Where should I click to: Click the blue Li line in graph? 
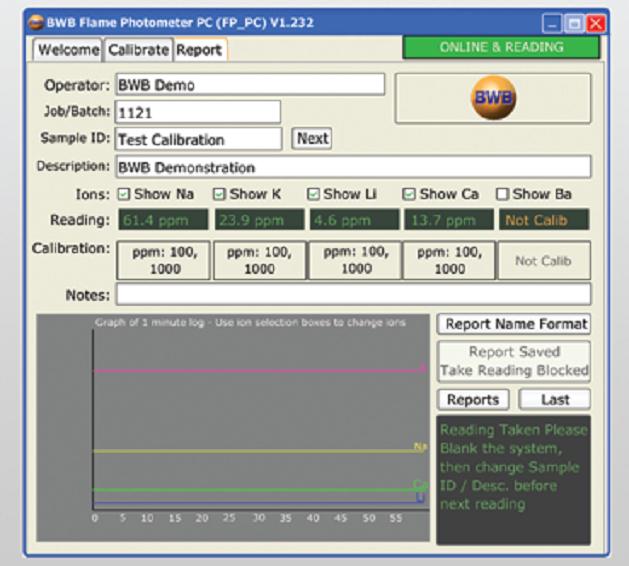[257, 502]
